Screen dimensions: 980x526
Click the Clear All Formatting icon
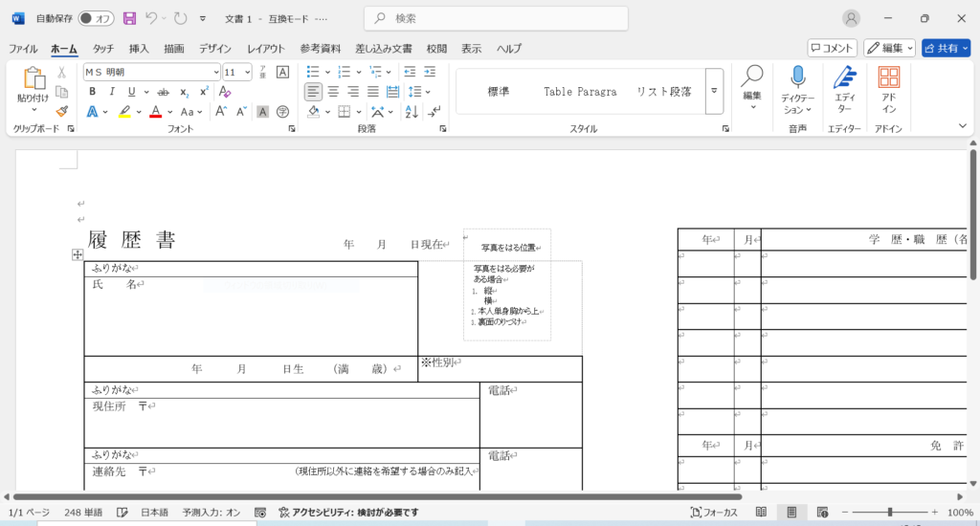pos(226,92)
